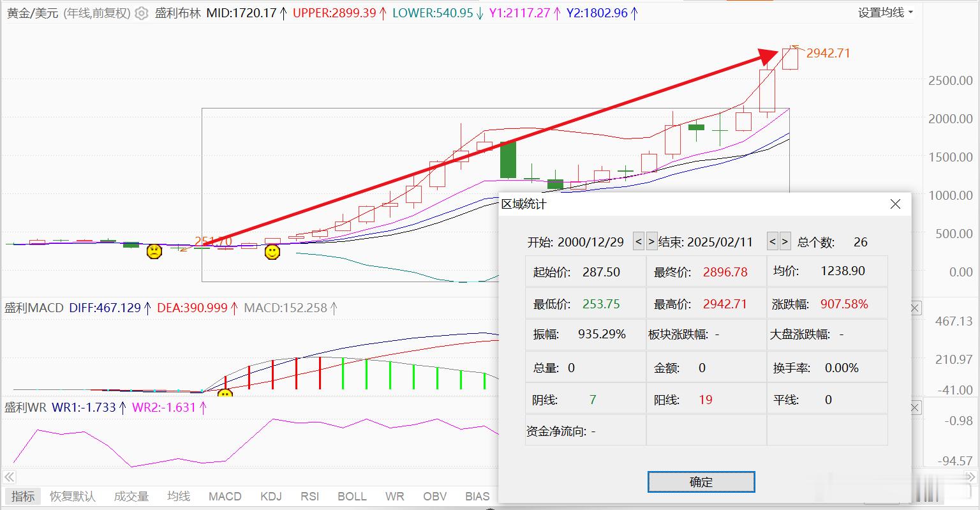Screen dimensions: 980x510
Task: Click 总个数 26 in dialog
Action: [833, 242]
